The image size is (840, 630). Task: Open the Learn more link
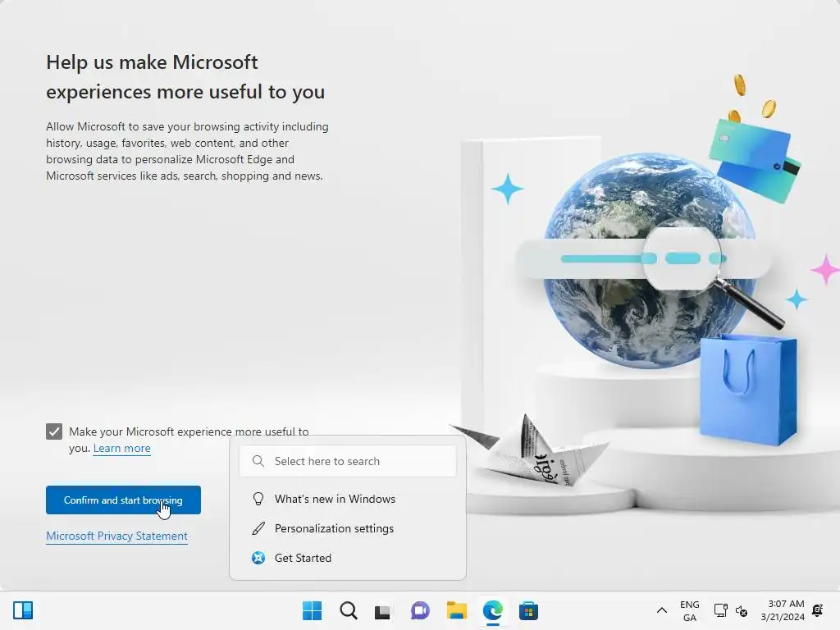121,449
